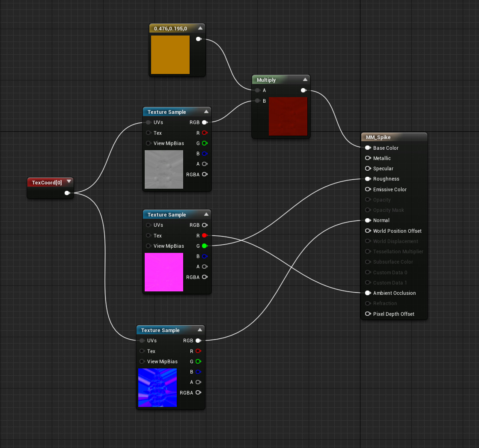Click the RGBA output pin on bottom Texture Sample
Screen dimensions: 479x448
click(x=198, y=392)
